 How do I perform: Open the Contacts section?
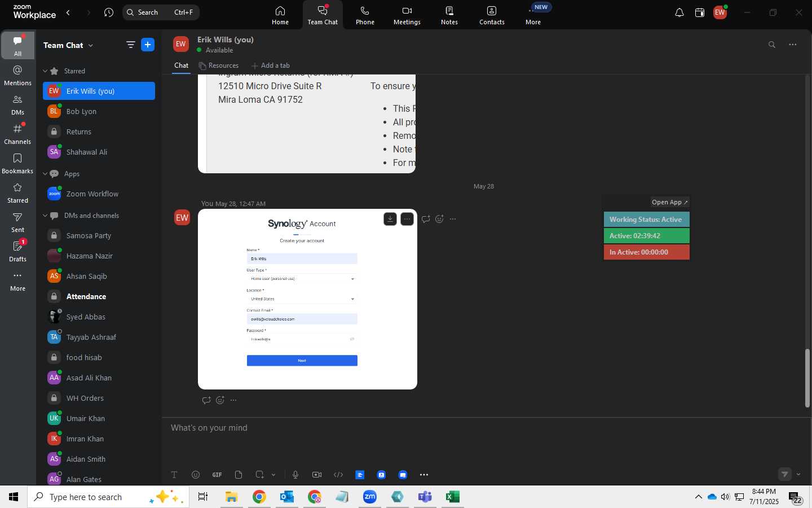coord(492,15)
